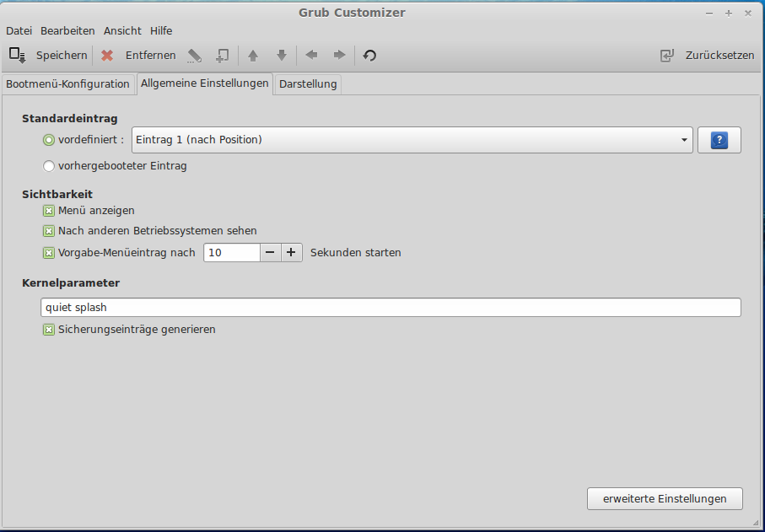Screen dimensions: 765x532
Task: Click the Kernelparameter field with quiet splash
Action: [391, 307]
